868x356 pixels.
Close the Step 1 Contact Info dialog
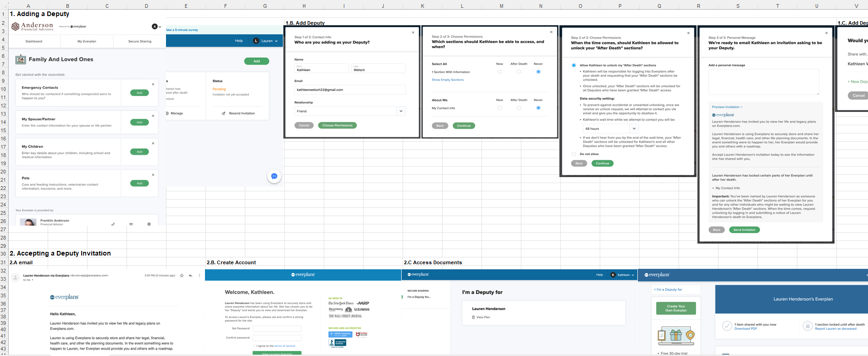coord(413,33)
